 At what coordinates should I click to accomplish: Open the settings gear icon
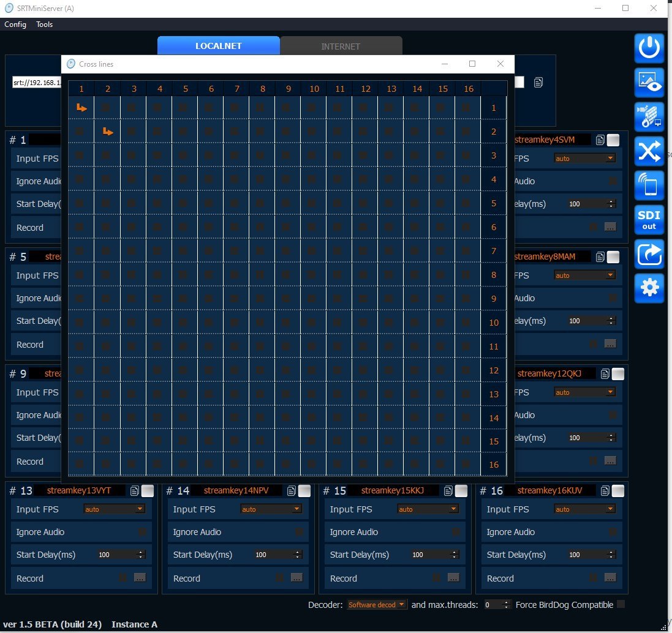click(x=649, y=288)
